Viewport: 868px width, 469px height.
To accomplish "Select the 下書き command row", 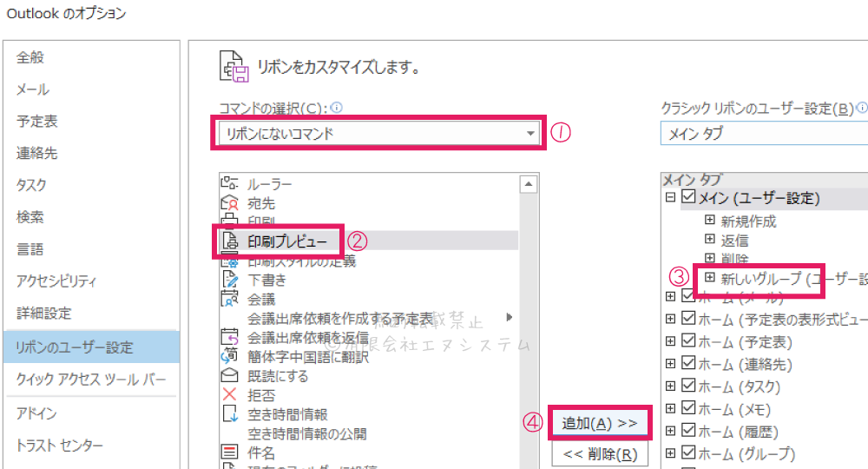I will coord(369,280).
